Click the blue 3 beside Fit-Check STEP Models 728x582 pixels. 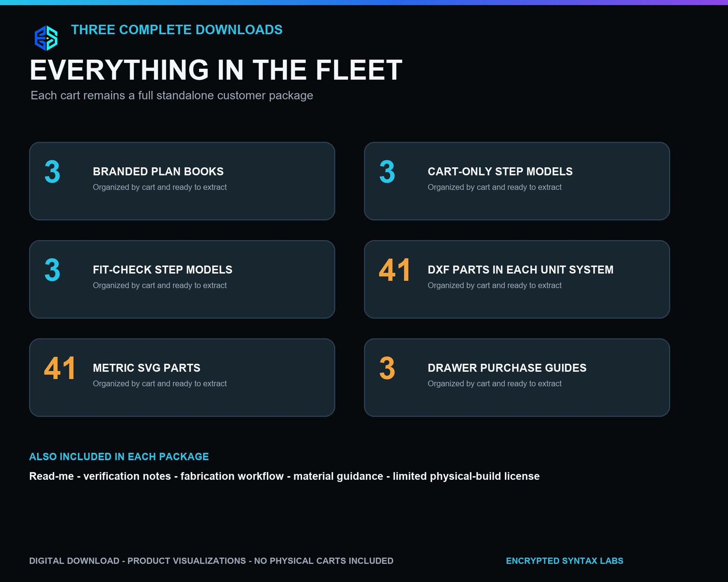[52, 270]
